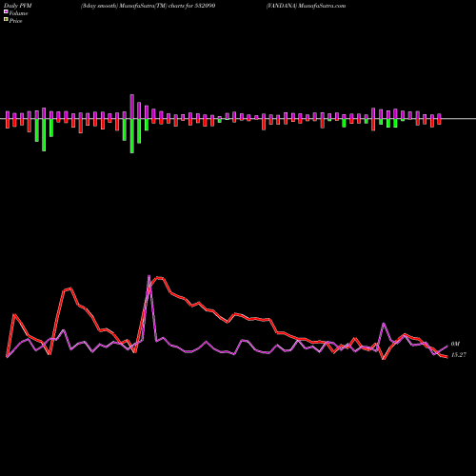The width and height of the screenshot is (476, 476).
Task: Click the tallest magenta volume bar
Action: pos(132,107)
